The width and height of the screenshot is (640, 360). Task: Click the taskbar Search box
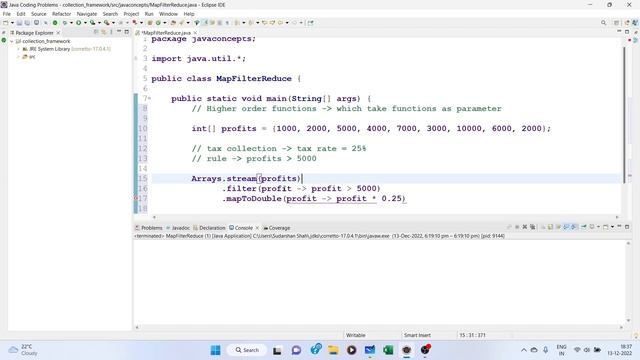pos(247,350)
